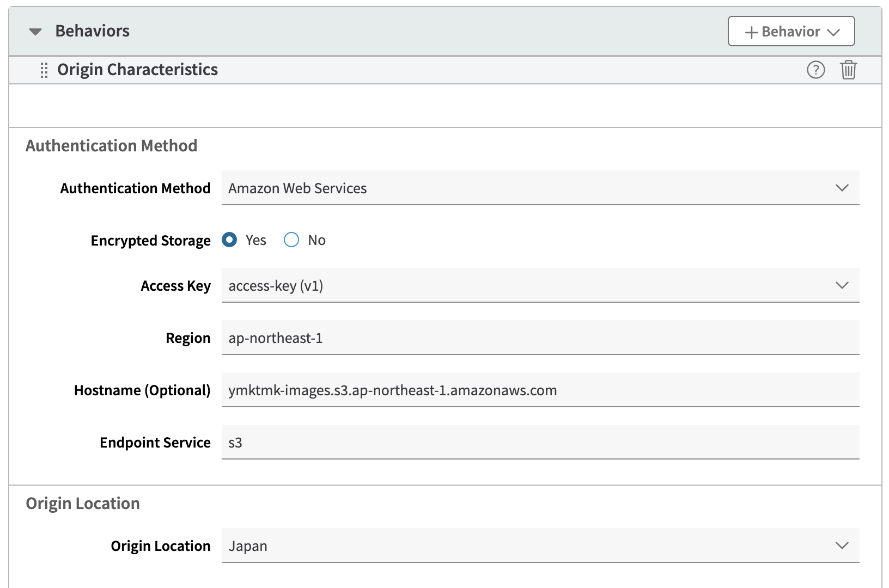Click the help question mark icon
Image resolution: width=889 pixels, height=588 pixels.
click(815, 70)
